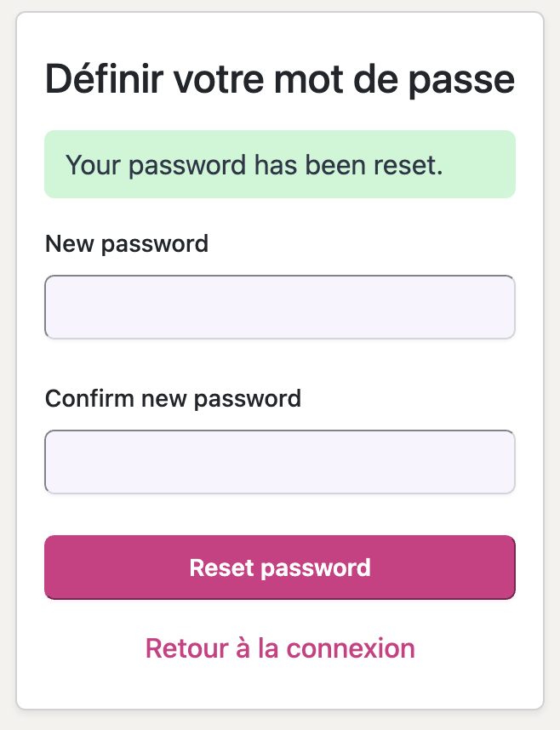Click the word 'Confirm' in the second label
The width and height of the screenshot is (560, 730).
[89, 398]
